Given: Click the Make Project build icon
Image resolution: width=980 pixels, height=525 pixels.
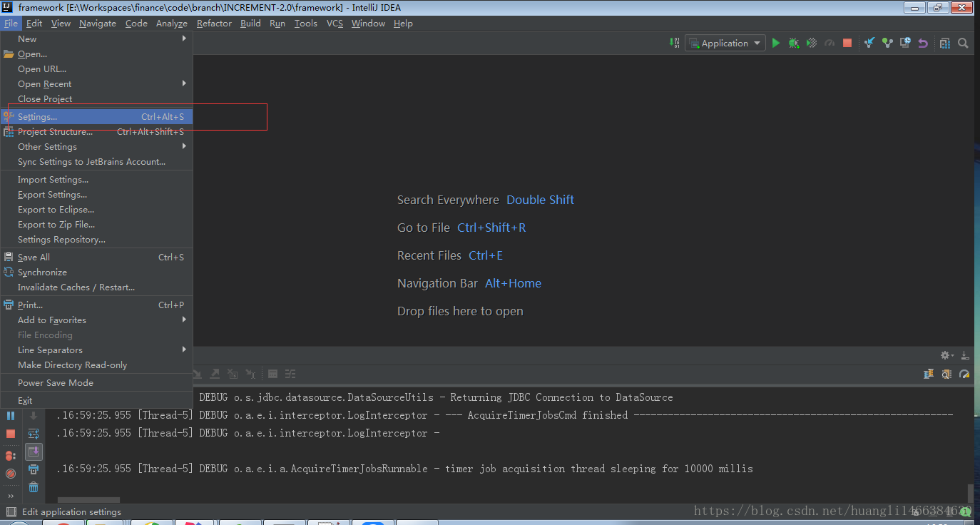Looking at the screenshot, I should click(x=674, y=43).
